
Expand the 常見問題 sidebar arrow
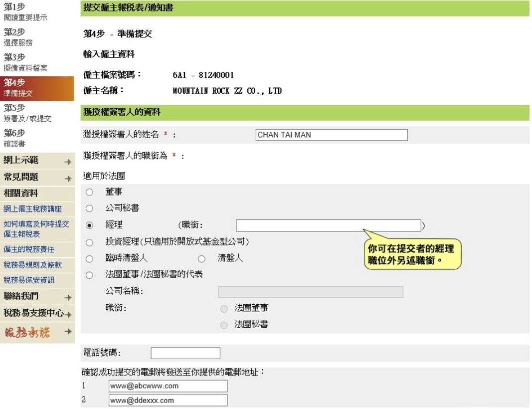click(x=68, y=179)
